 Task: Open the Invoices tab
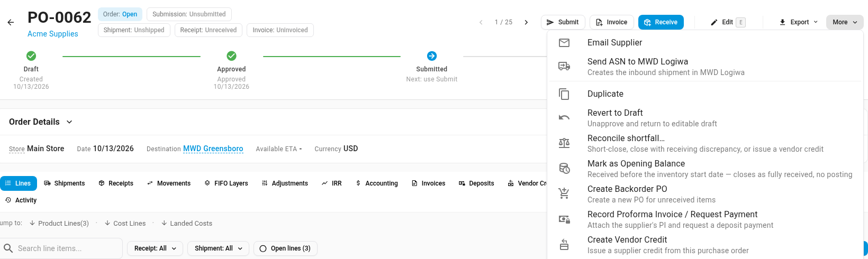point(429,183)
